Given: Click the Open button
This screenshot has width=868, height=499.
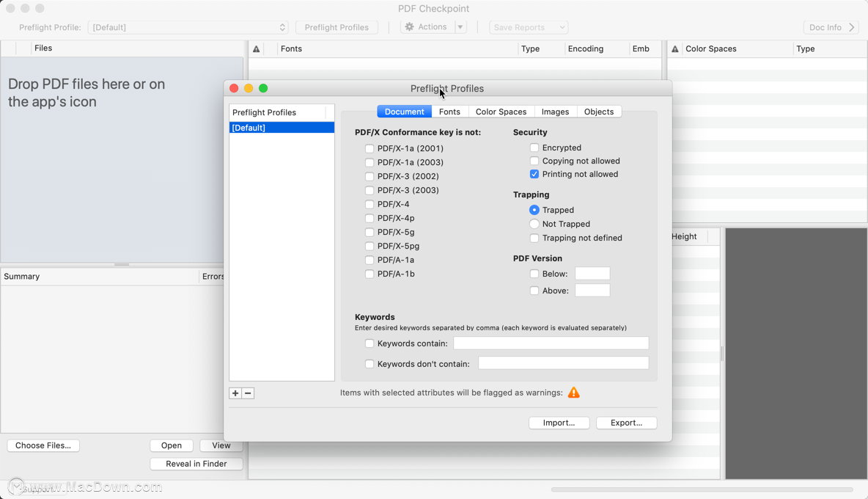Looking at the screenshot, I should coord(171,445).
